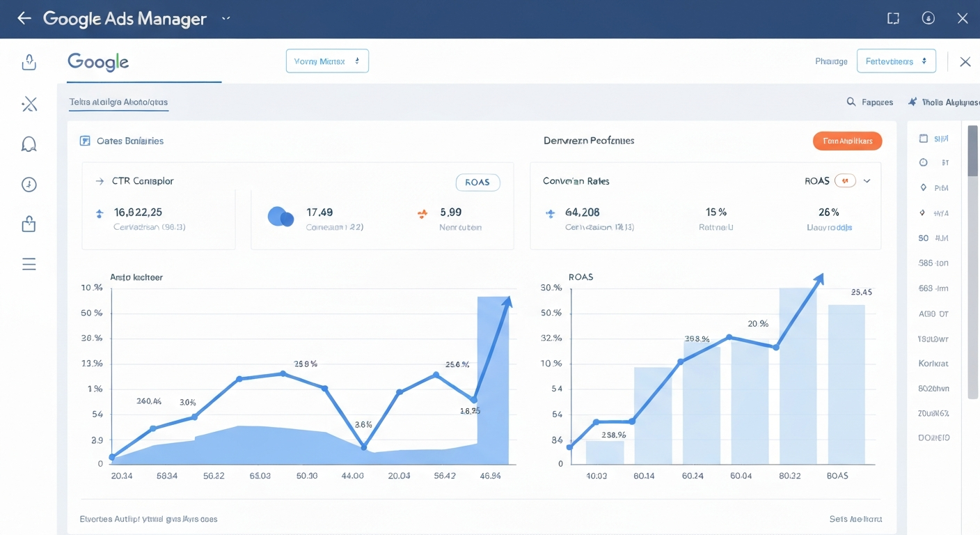This screenshot has height=535, width=980.
Task: Click the sparkle icon next to 'Tholia'
Action: [x=912, y=102]
